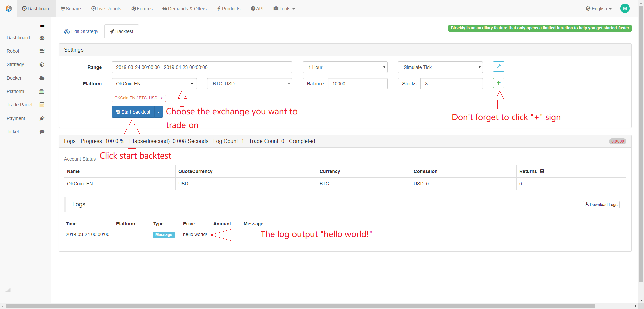Expand the English language dropdown

click(x=599, y=9)
